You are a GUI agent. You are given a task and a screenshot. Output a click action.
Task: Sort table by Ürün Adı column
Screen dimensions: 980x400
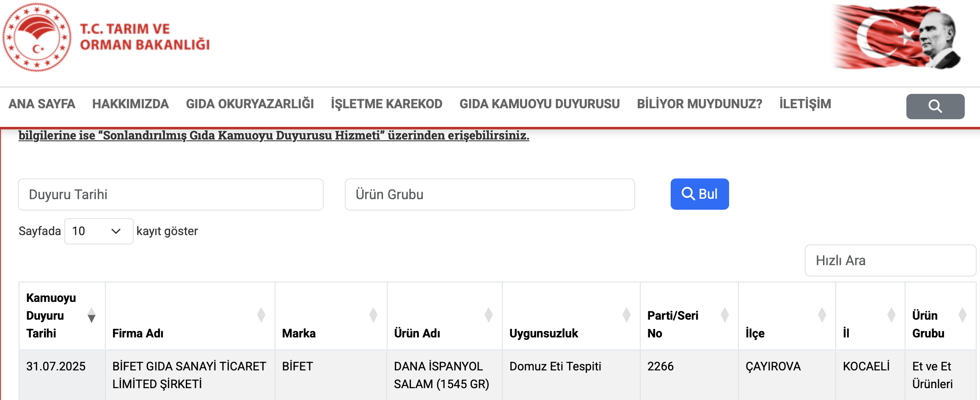(444, 315)
